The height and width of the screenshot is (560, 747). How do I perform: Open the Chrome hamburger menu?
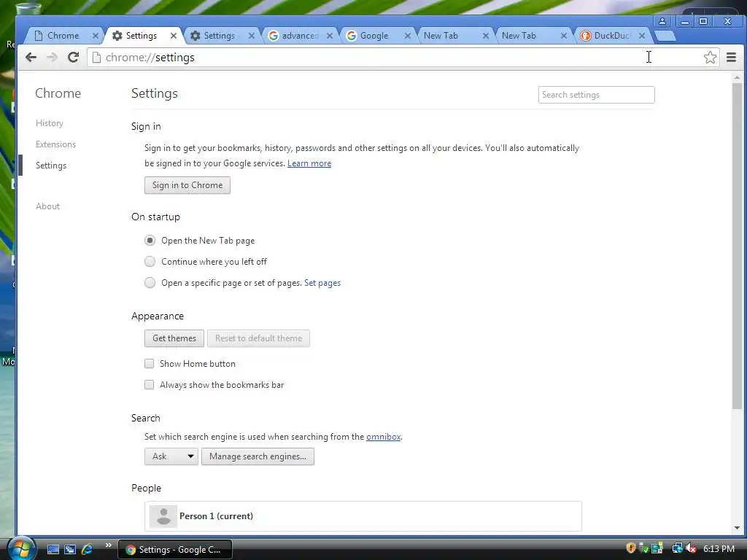[731, 58]
